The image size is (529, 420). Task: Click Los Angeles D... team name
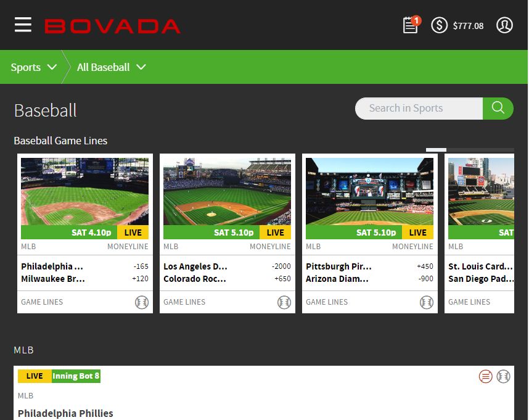click(195, 266)
